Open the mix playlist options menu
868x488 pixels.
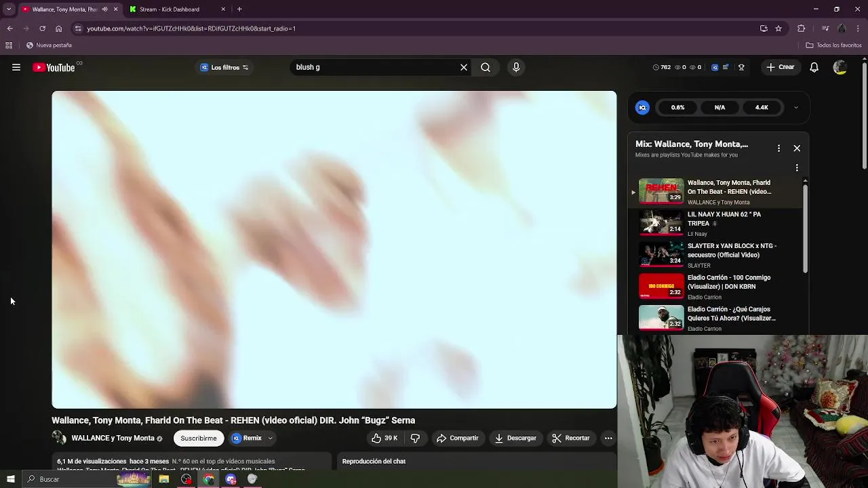[x=778, y=148]
